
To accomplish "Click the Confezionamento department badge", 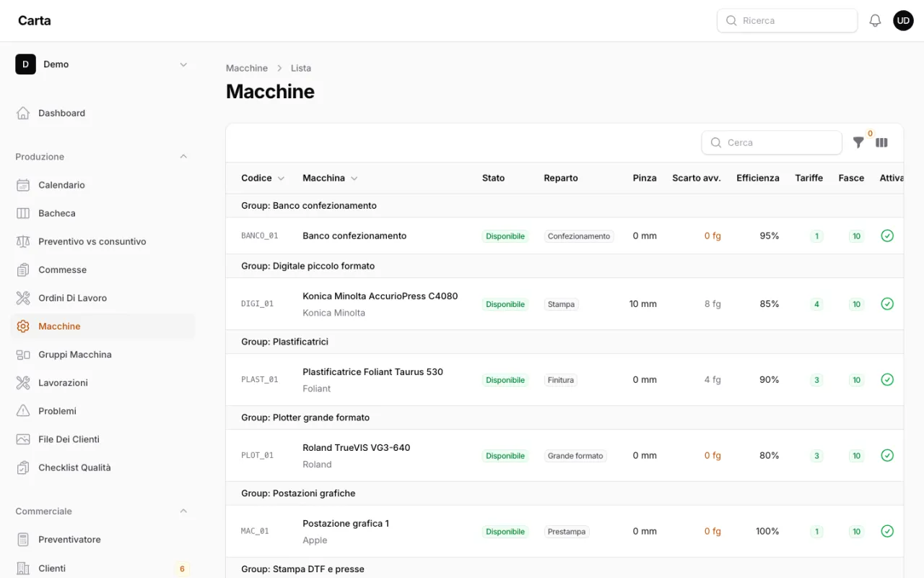I will pyautogui.click(x=579, y=236).
